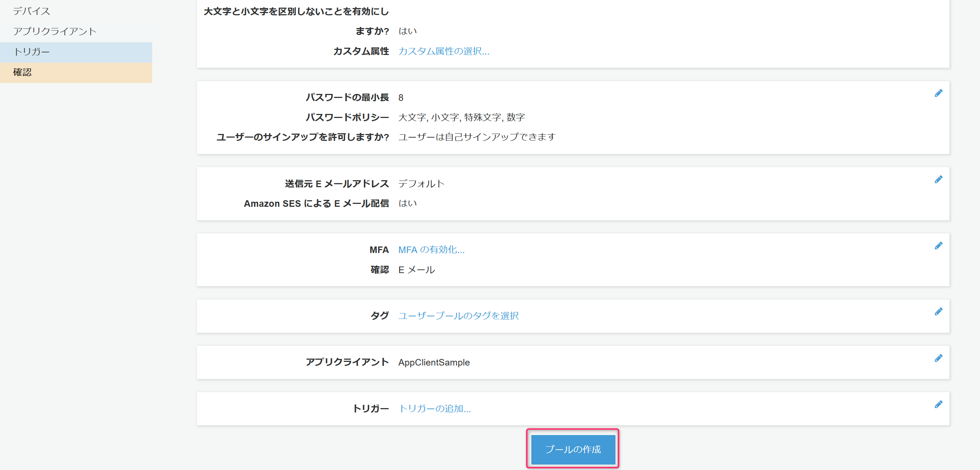This screenshot has height=470, width=980.
Task: Click AppClientSample app client value
Action: 434,362
